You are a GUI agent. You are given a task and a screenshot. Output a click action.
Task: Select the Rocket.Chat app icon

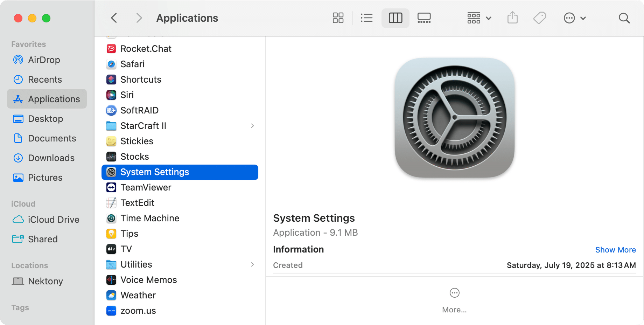click(x=111, y=49)
